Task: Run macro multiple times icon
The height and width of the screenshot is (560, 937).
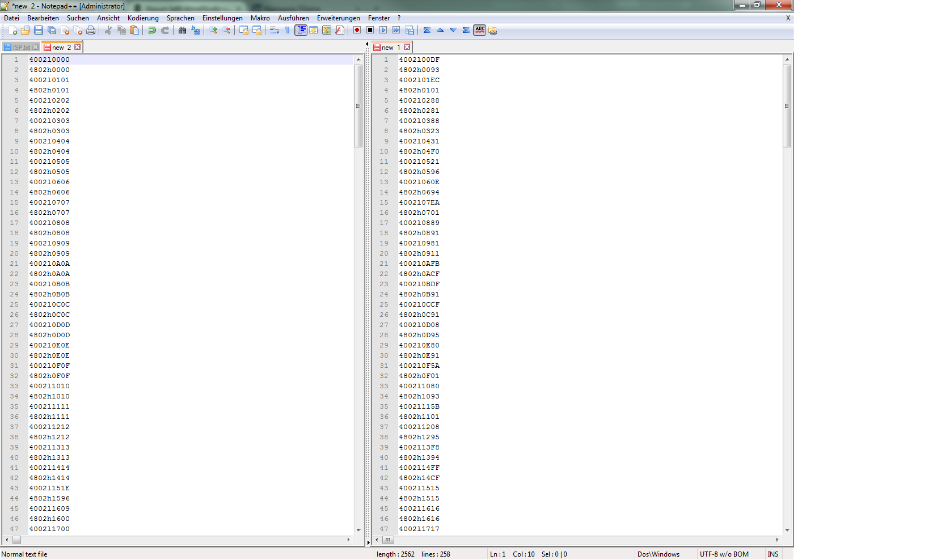Action: coord(396,30)
